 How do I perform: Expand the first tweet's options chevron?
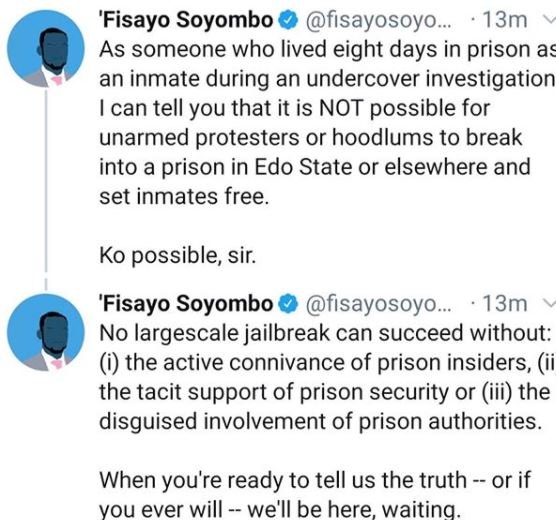coord(549,20)
